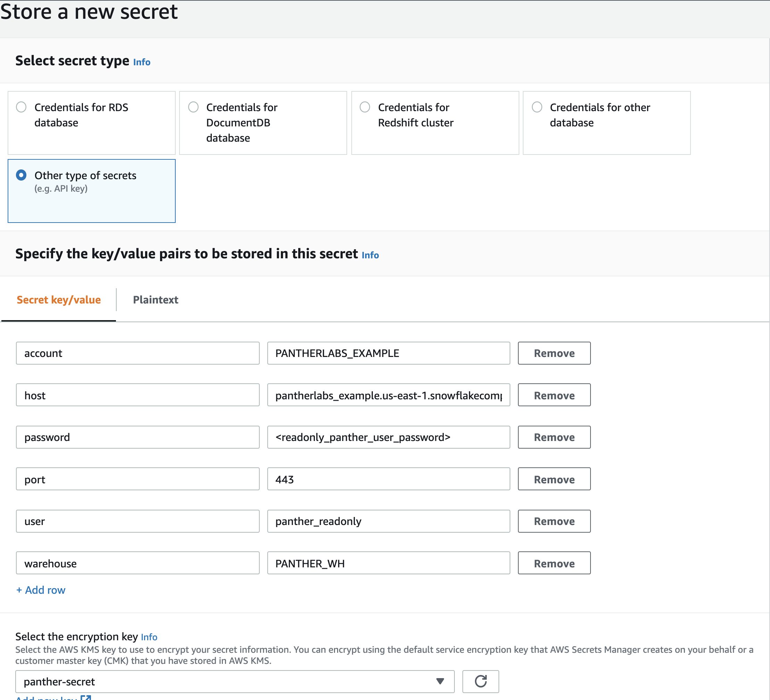Remove the warehouse key row
This screenshot has height=700, width=770.
(x=554, y=563)
